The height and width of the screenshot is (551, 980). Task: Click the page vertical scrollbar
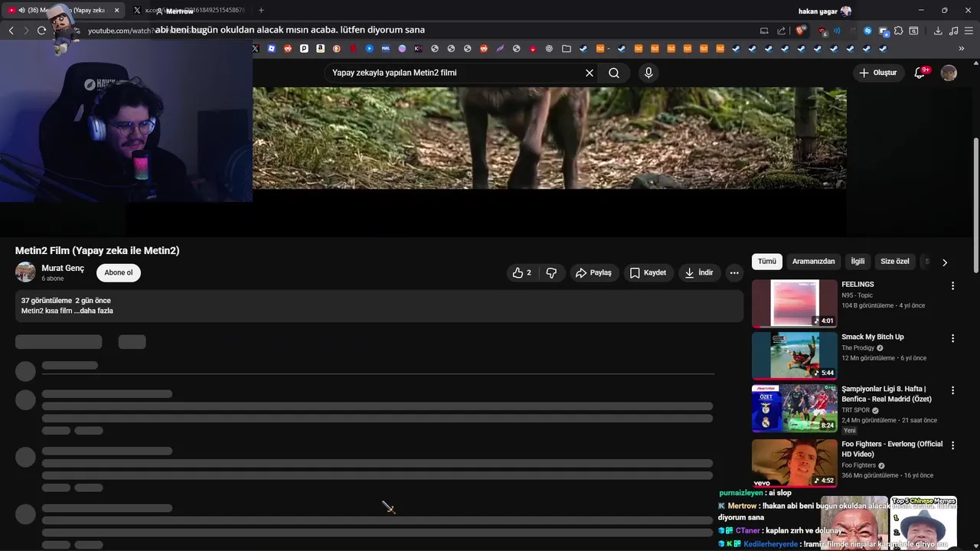pyautogui.click(x=975, y=204)
